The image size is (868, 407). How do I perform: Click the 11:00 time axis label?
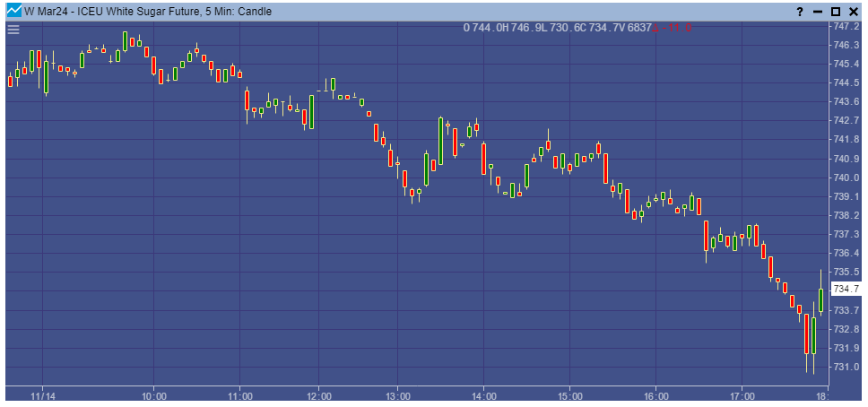(239, 396)
